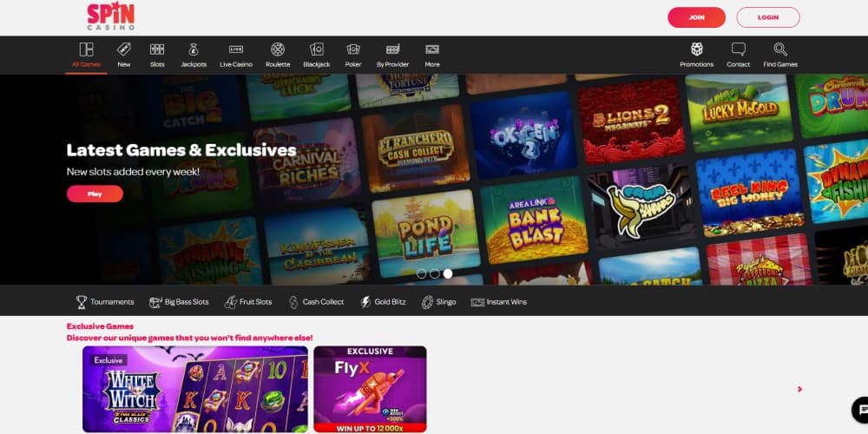Open the Big Bass Slots link
868x434 pixels.
(187, 302)
